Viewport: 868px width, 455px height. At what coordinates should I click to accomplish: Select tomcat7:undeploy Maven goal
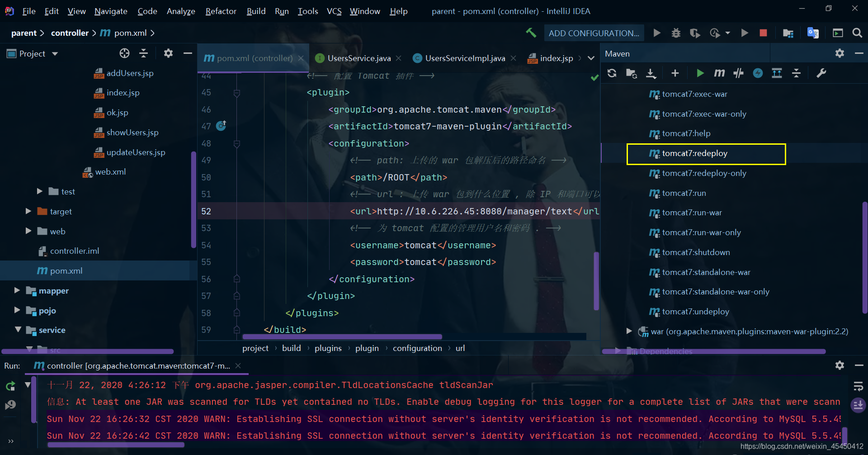click(x=695, y=311)
